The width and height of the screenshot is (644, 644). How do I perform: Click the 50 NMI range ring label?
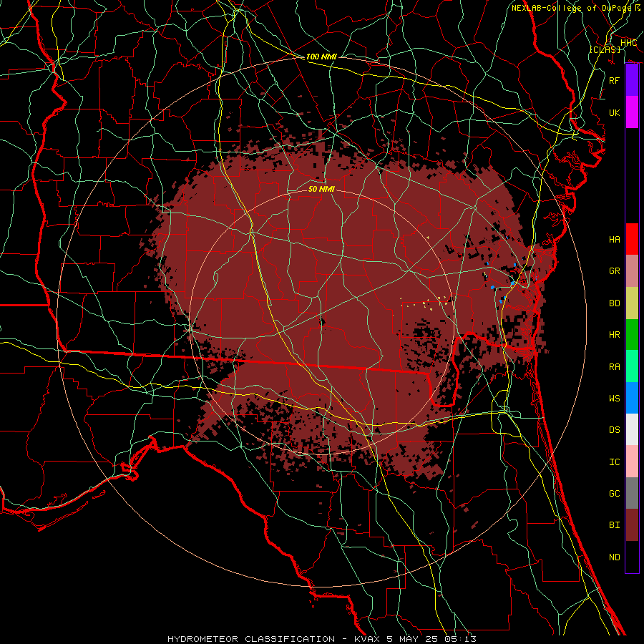click(321, 189)
